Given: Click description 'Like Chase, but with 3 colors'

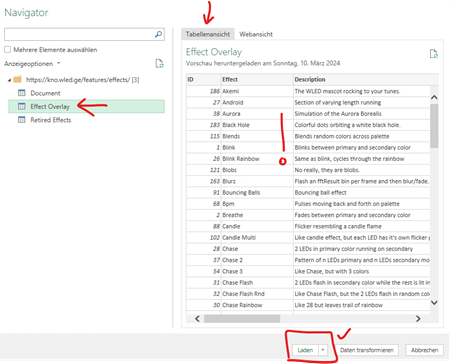Looking at the screenshot, I should 332,271.
